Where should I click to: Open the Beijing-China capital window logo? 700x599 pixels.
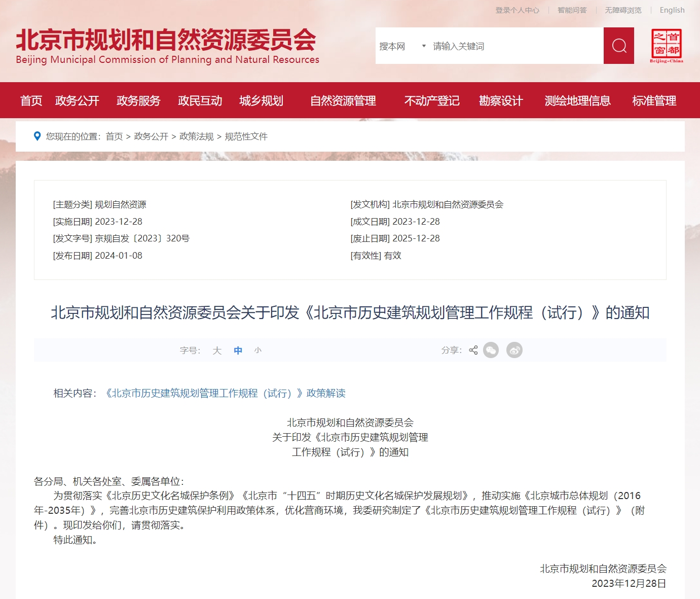click(x=666, y=46)
